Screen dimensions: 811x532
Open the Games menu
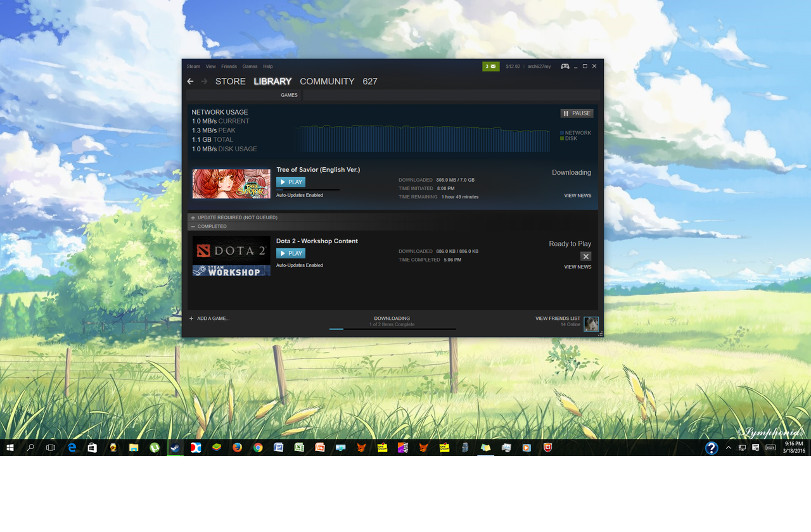[250, 66]
